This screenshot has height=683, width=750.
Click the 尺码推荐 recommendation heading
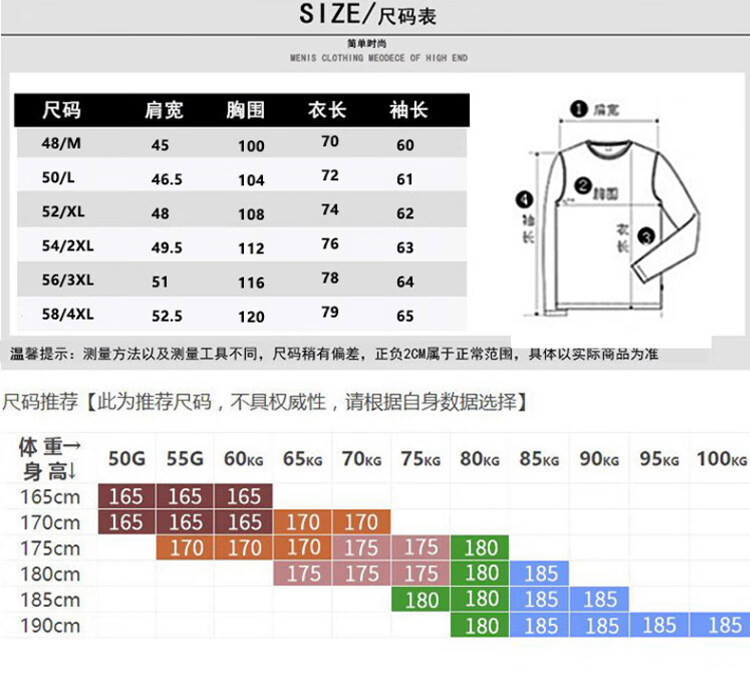click(265, 402)
